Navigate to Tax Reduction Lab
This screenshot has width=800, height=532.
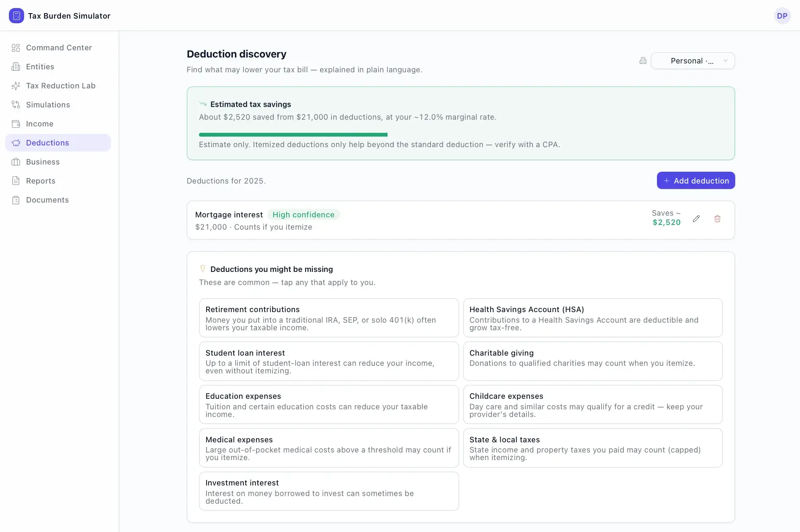tap(58, 86)
